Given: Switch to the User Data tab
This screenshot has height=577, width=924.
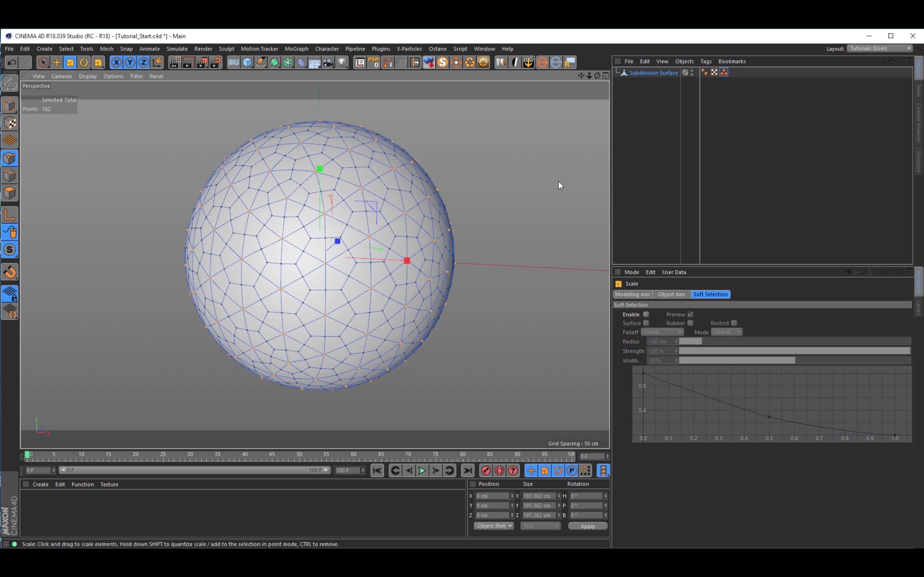Looking at the screenshot, I should 674,272.
